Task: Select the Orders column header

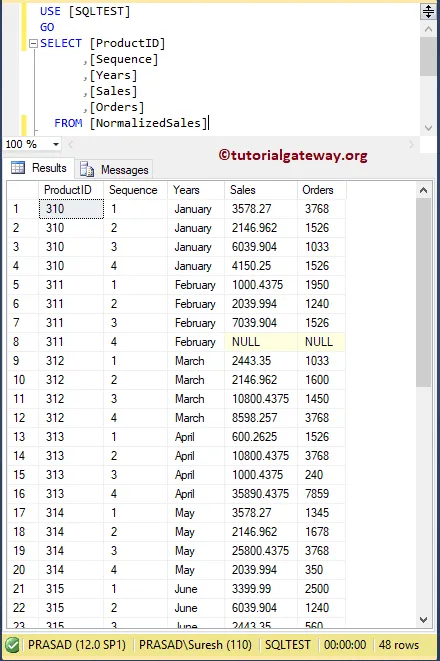Action: 322,190
